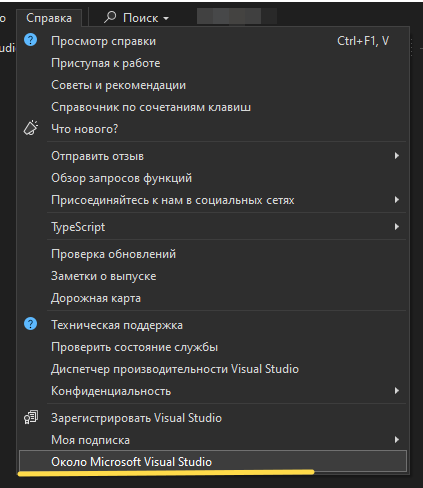This screenshot has height=488, width=423.
Task: Click the magnifier icon in Поиск
Action: pos(110,17)
